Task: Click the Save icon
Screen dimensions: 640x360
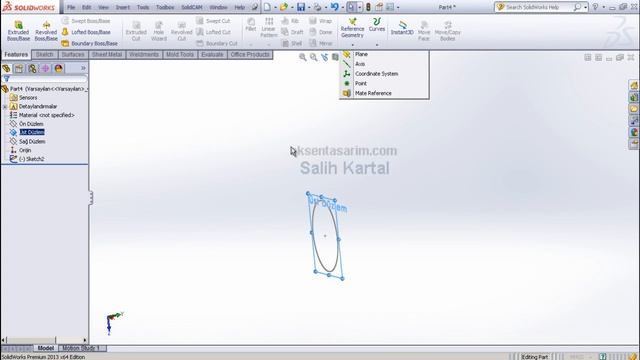Action: point(301,7)
